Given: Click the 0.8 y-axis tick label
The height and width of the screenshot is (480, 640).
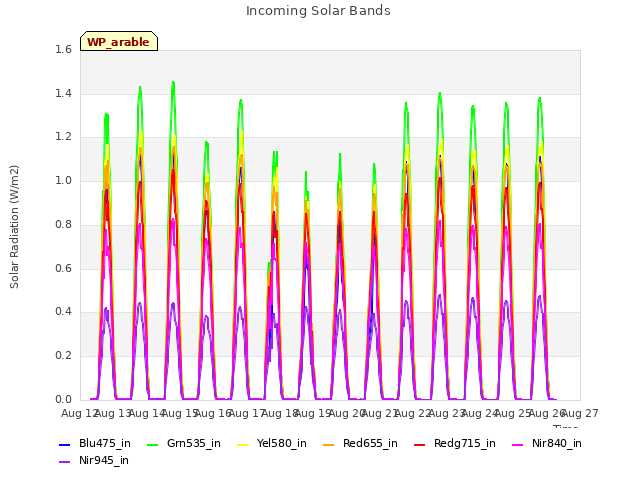Looking at the screenshot, I should pyautogui.click(x=63, y=224).
